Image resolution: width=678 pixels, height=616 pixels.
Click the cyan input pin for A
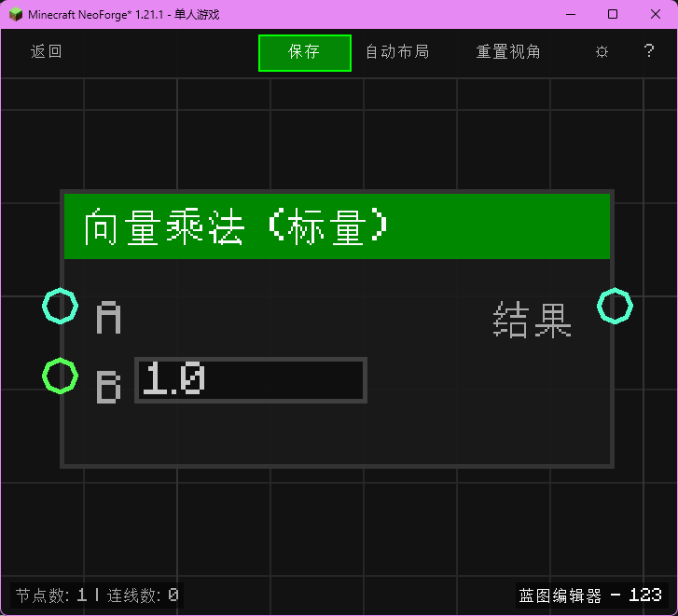coord(60,306)
